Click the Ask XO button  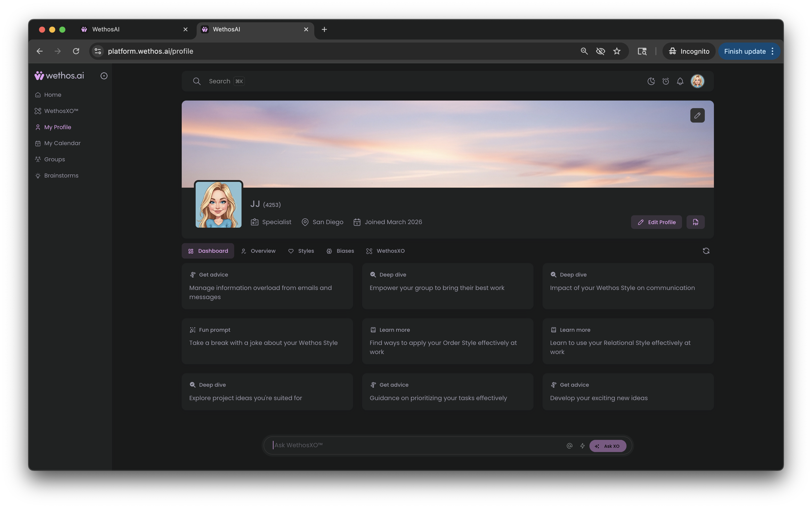[x=607, y=446]
